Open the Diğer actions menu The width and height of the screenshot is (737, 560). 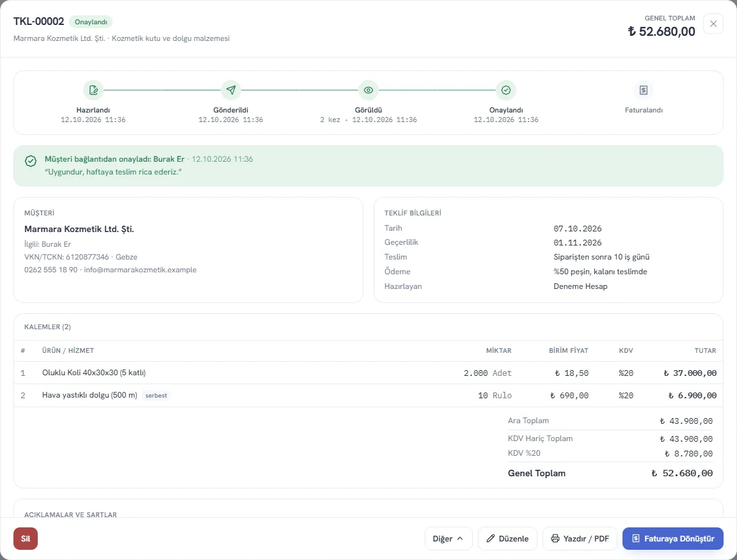pos(448,538)
